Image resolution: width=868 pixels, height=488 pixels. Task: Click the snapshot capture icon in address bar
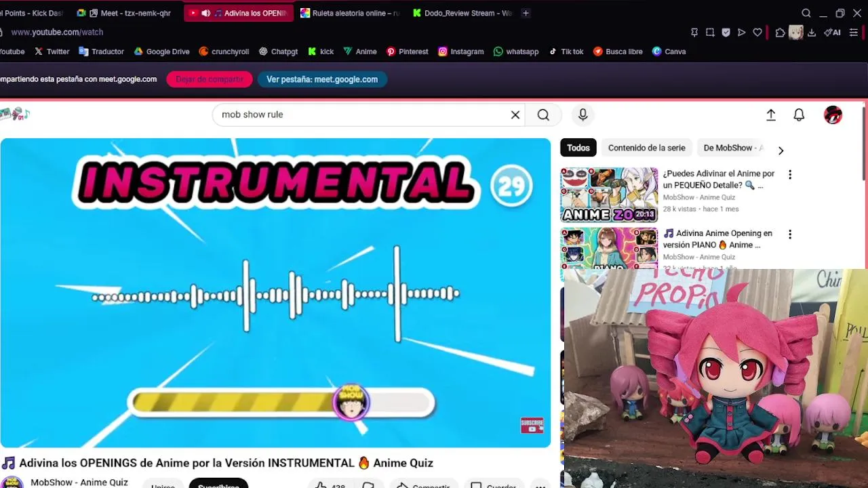coord(710,32)
